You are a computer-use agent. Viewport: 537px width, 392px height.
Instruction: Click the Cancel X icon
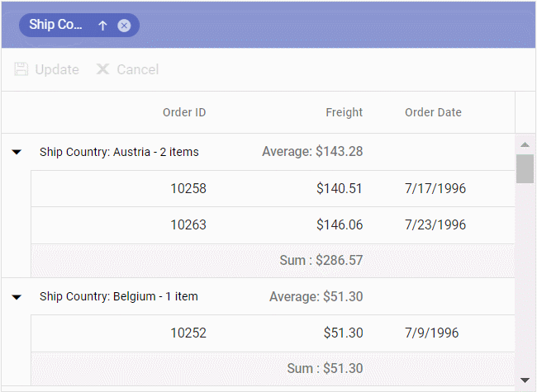pyautogui.click(x=102, y=69)
